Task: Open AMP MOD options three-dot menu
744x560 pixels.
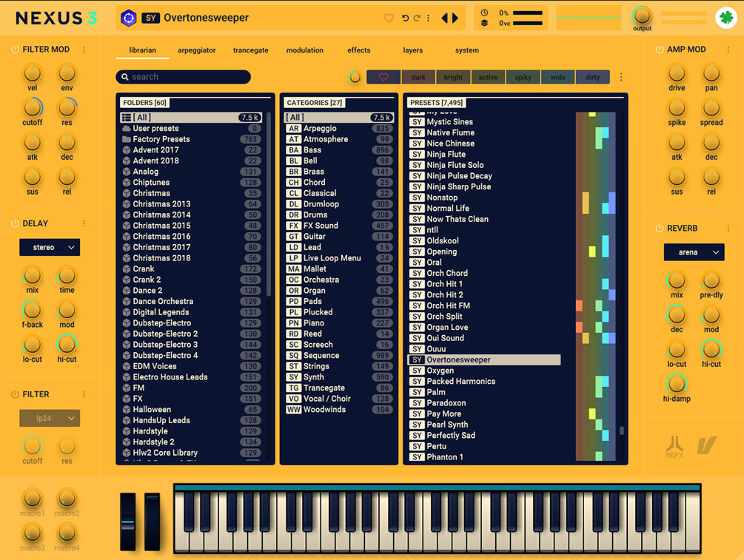Action: 728,50
